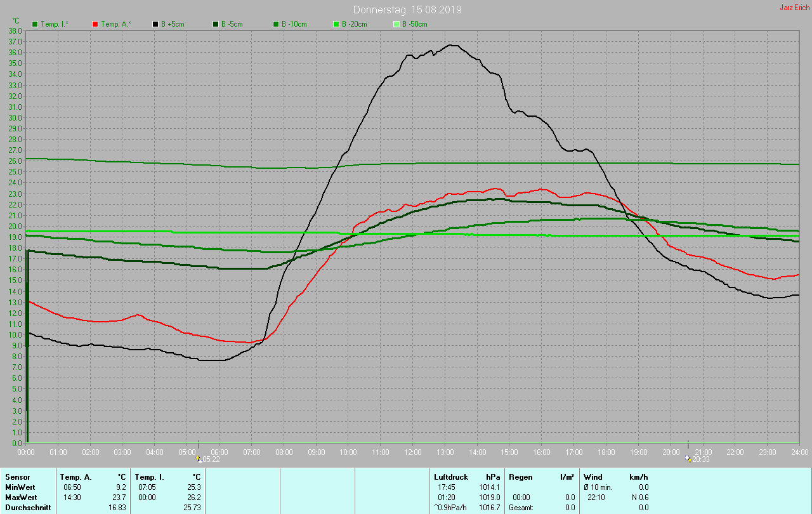Viewport: 812px width, 514px height.
Task: Click the date title Donnerstag, 15.08.2019
Action: click(x=407, y=10)
